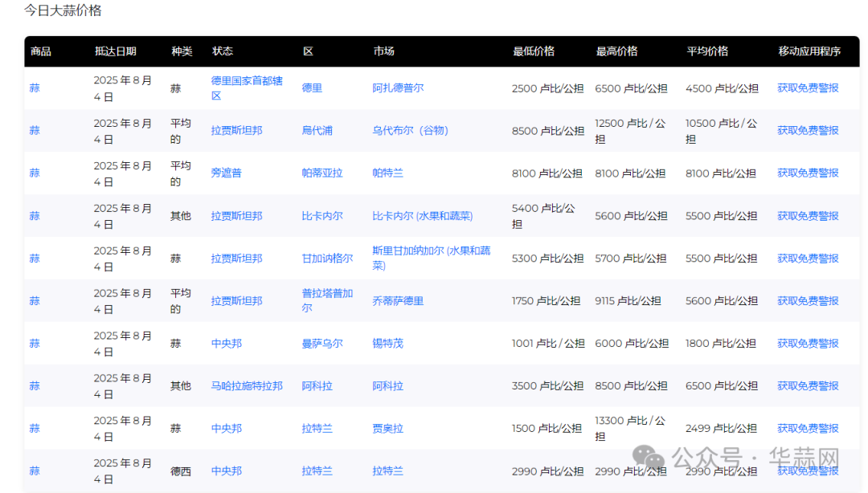868x493 pixels.
Task: Open the 马哈拉施特拉邦 state link
Action: click(x=247, y=386)
